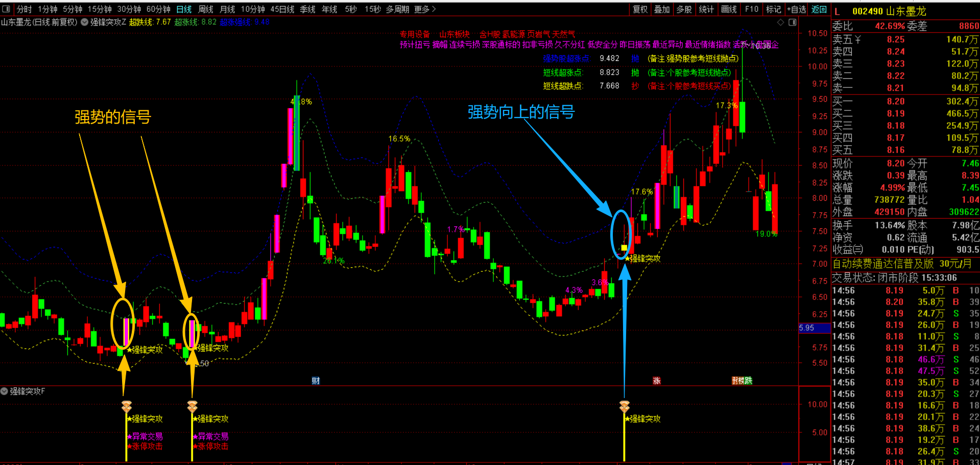
Task: Switch to 月线 monthly chart
Action: [x=227, y=9]
